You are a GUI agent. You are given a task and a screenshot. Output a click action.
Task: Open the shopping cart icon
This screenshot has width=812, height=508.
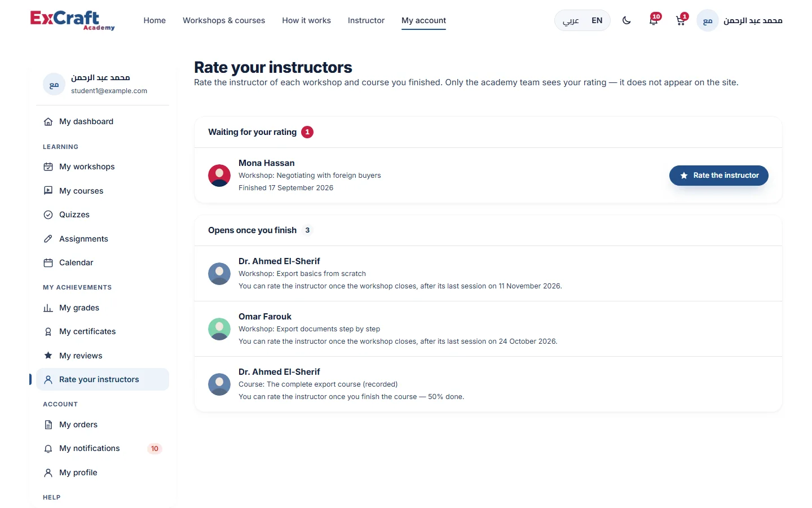(x=681, y=20)
